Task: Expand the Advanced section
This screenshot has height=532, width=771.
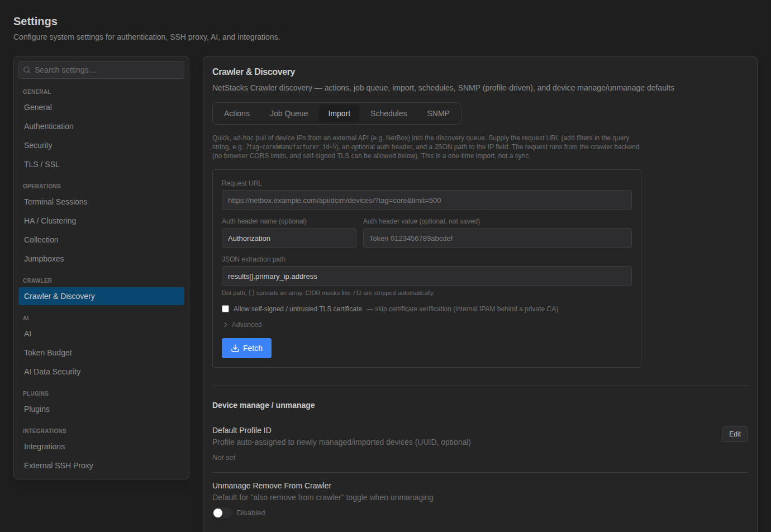Action: (242, 325)
